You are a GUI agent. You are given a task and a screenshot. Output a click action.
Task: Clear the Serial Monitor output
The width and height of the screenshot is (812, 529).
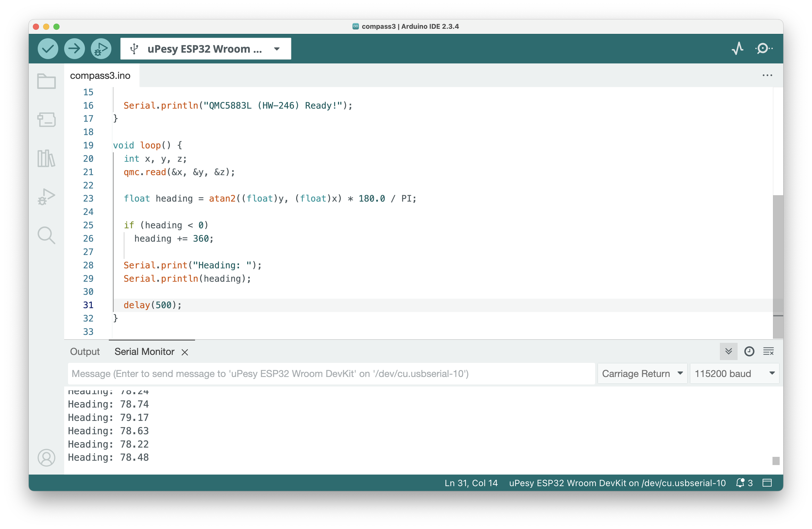coord(769,352)
